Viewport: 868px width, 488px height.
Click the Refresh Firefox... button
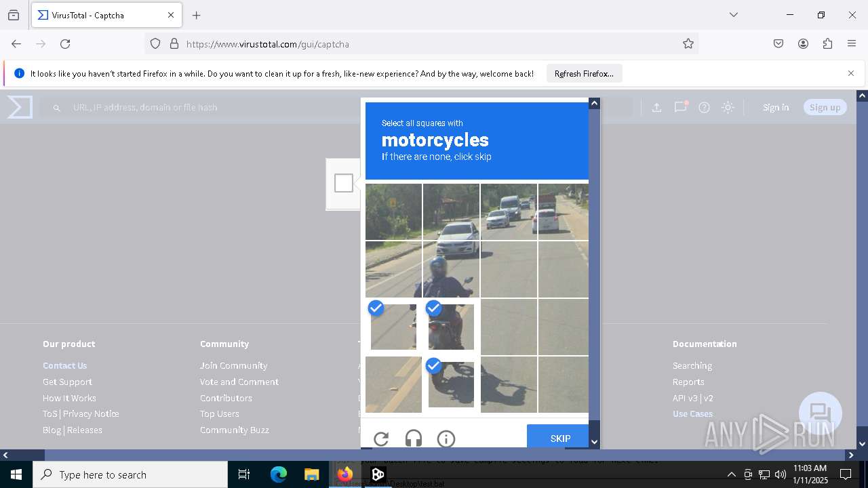point(584,73)
